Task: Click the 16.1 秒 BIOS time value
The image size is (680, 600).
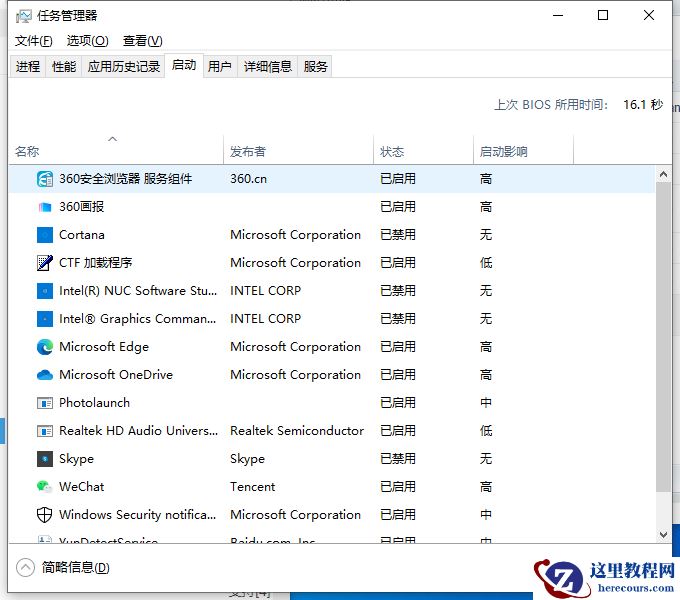Action: (x=643, y=105)
